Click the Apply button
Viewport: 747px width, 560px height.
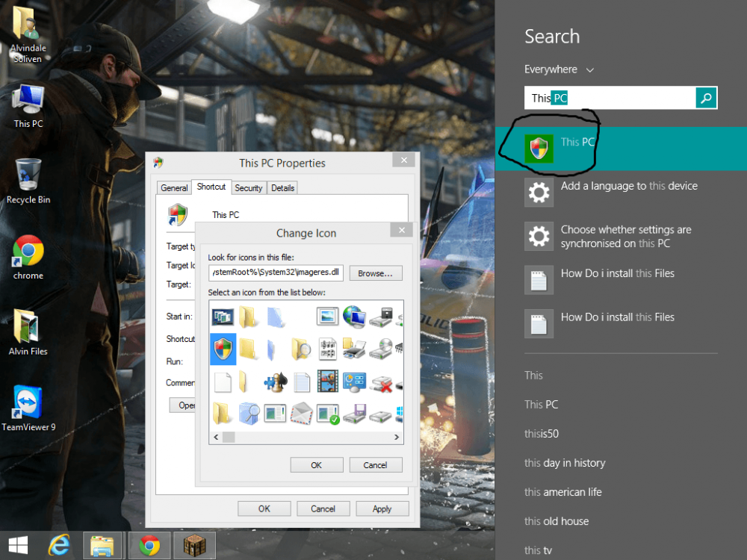(x=382, y=509)
